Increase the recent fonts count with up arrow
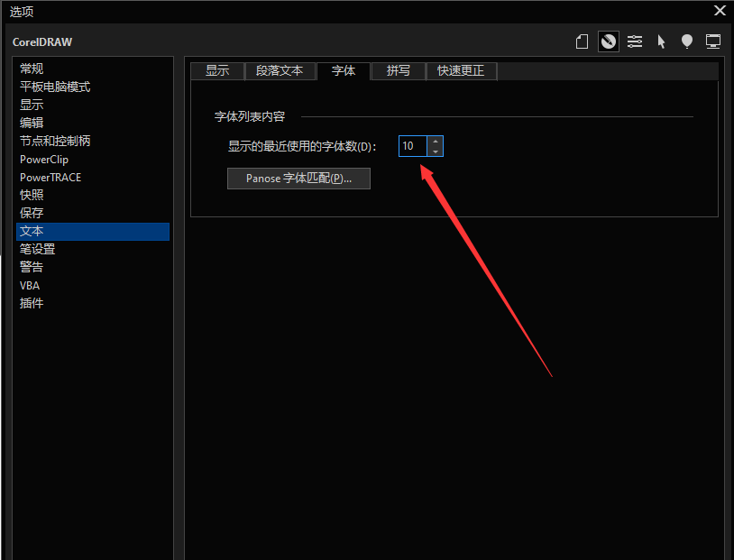This screenshot has height=560, width=734. 436,141
